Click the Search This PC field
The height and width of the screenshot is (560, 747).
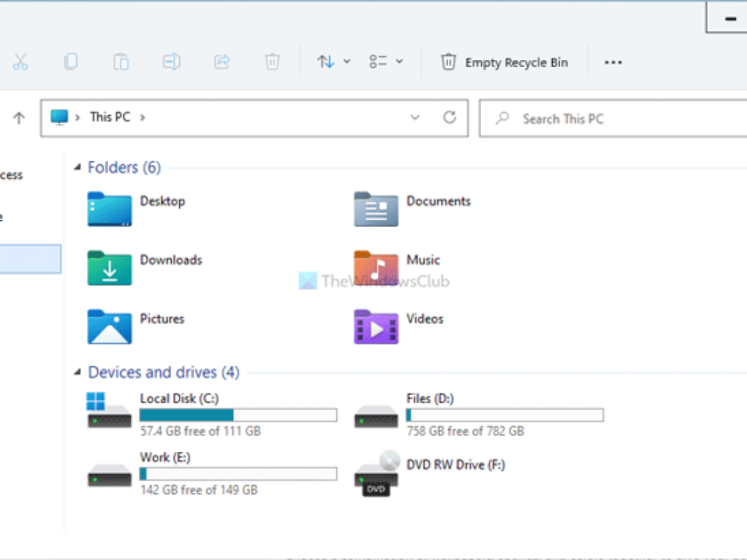[613, 118]
